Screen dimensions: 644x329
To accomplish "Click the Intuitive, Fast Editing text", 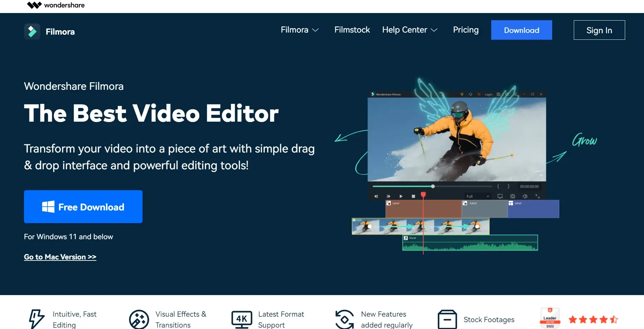I will click(75, 319).
